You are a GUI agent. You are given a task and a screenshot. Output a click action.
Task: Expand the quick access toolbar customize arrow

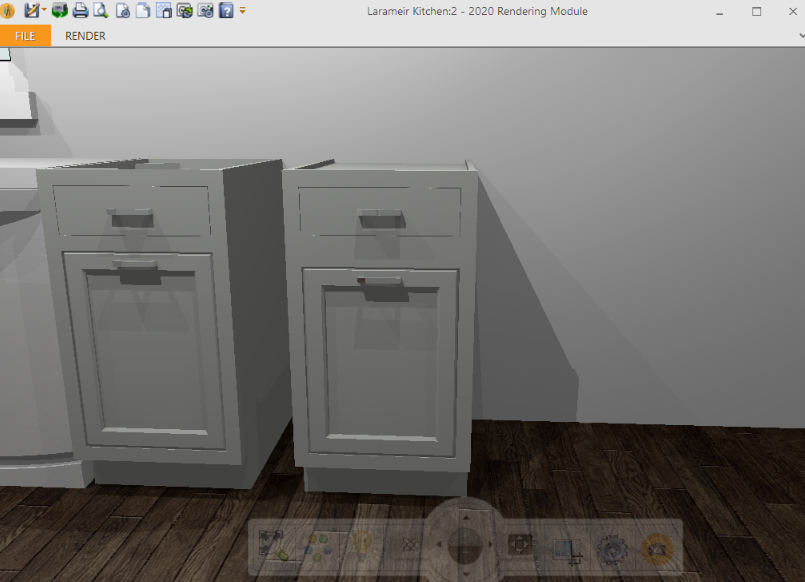[x=242, y=10]
